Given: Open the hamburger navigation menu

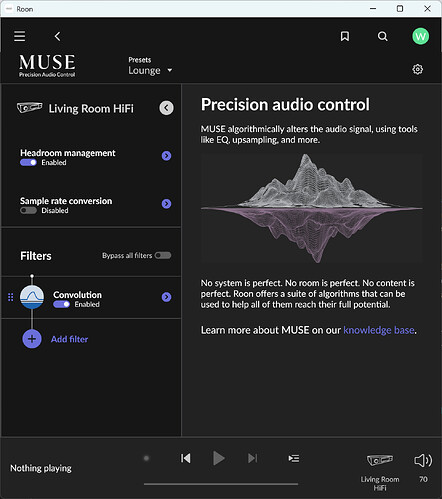Looking at the screenshot, I should (20, 36).
